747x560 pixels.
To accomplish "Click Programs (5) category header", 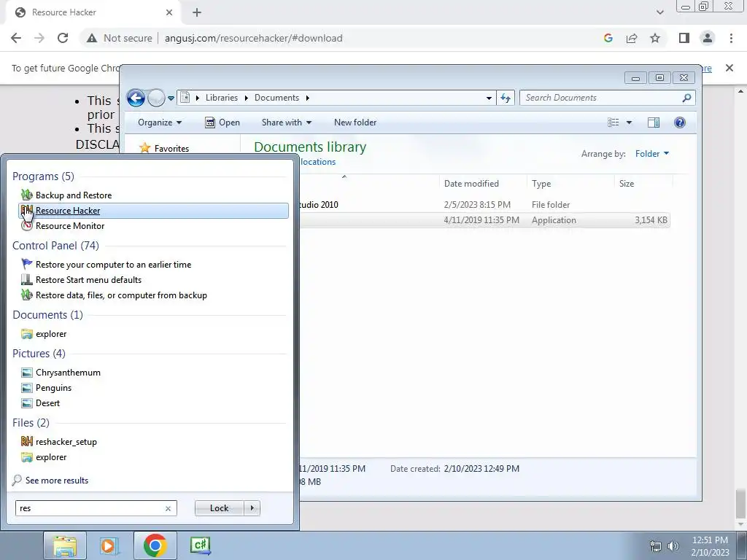I will click(43, 176).
